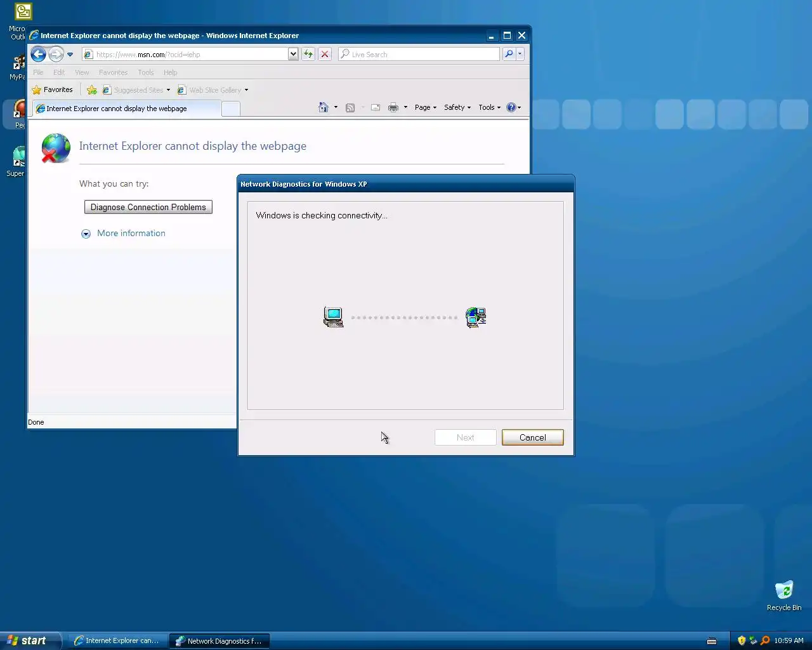Open a new blank tab

[x=231, y=109]
